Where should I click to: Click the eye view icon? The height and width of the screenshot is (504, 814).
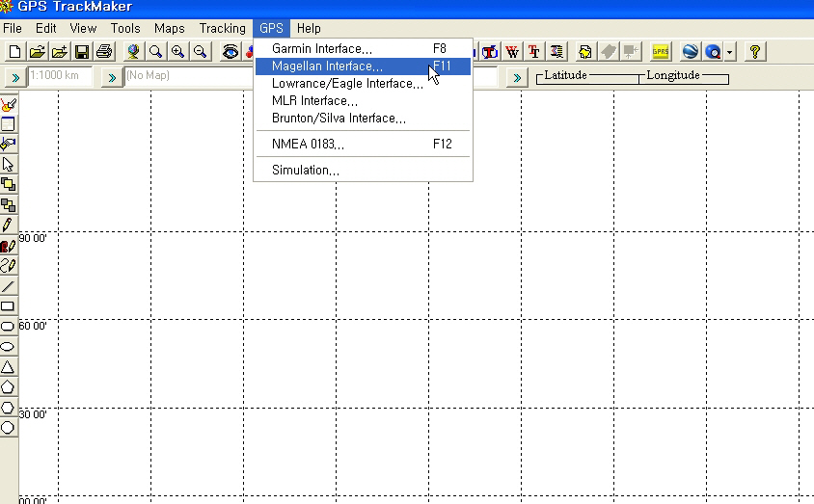click(x=230, y=52)
